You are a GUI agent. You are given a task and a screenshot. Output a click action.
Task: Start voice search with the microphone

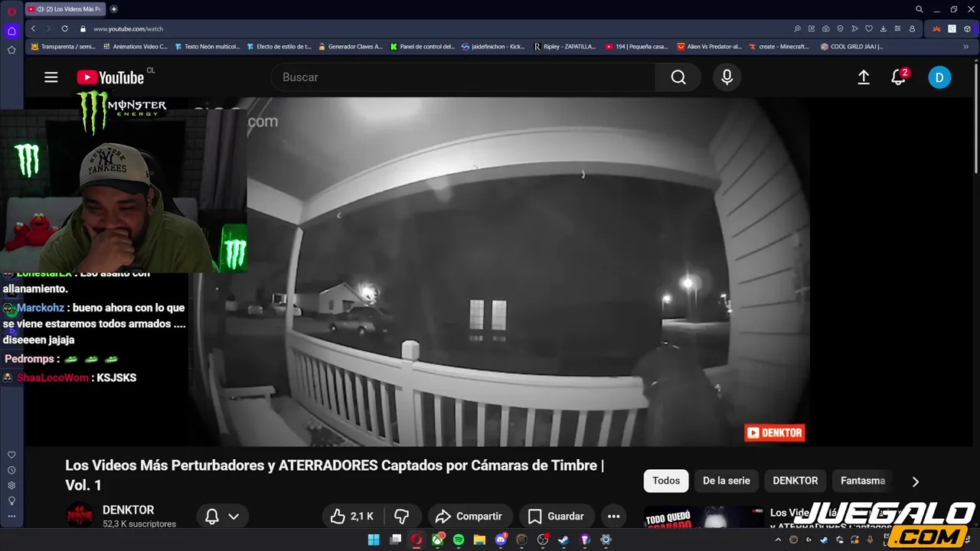(x=727, y=77)
